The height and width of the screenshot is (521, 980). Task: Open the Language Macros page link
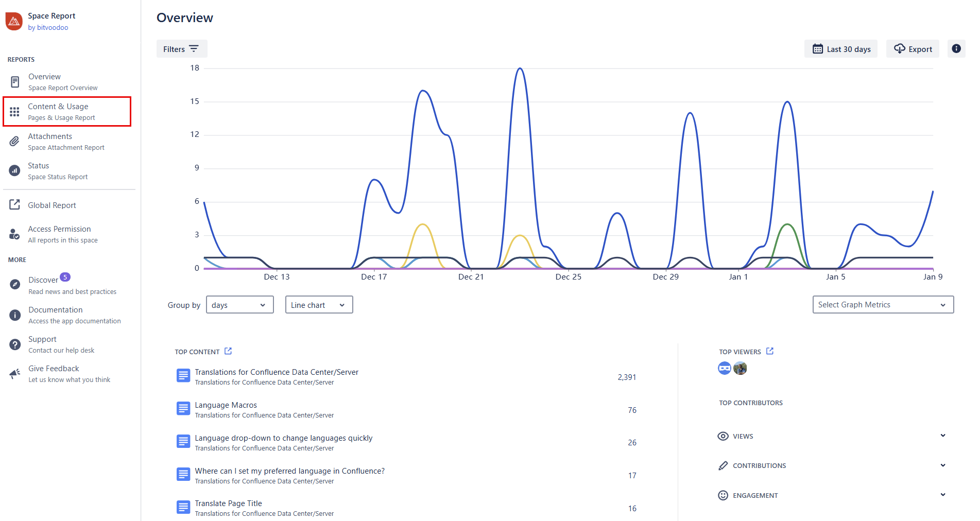pos(226,405)
